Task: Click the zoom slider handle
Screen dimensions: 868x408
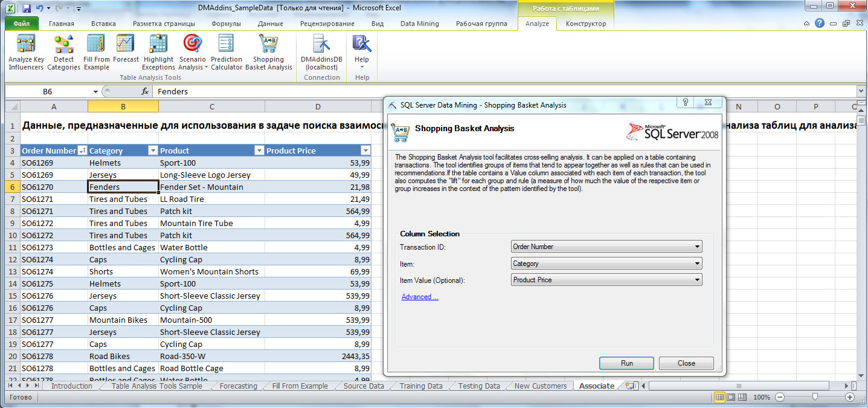Action: [815, 397]
